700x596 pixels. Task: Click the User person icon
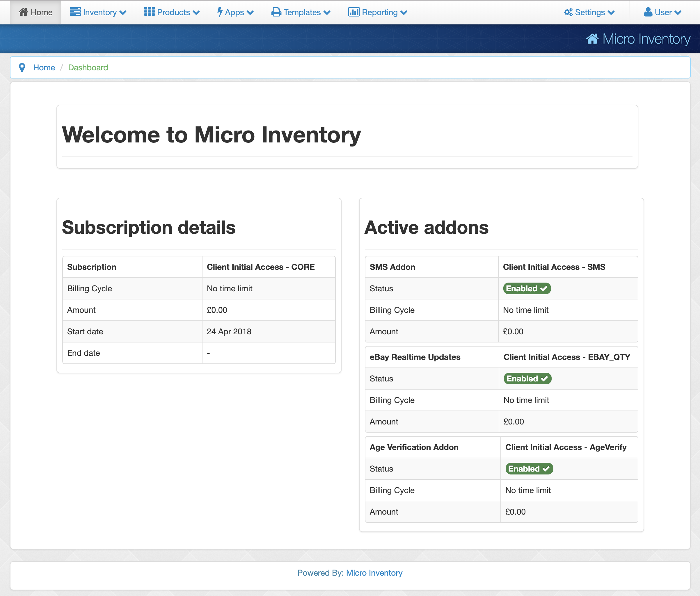pyautogui.click(x=648, y=12)
